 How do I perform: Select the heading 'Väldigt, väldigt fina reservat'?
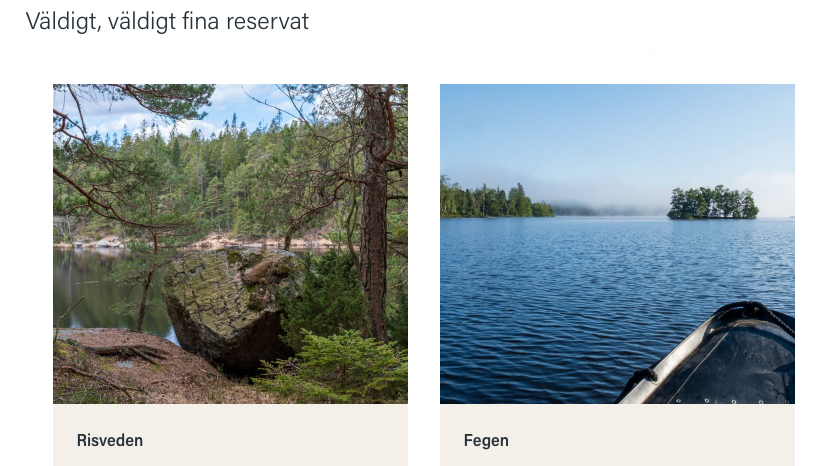coord(167,22)
